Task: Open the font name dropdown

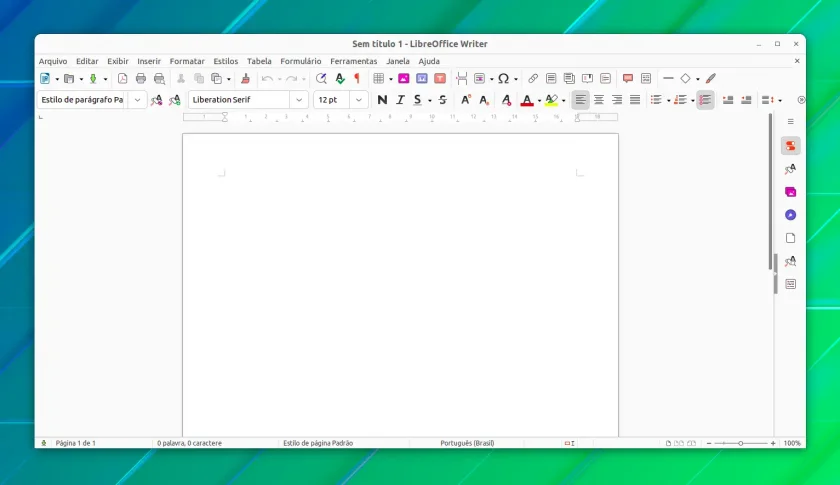Action: pyautogui.click(x=299, y=100)
